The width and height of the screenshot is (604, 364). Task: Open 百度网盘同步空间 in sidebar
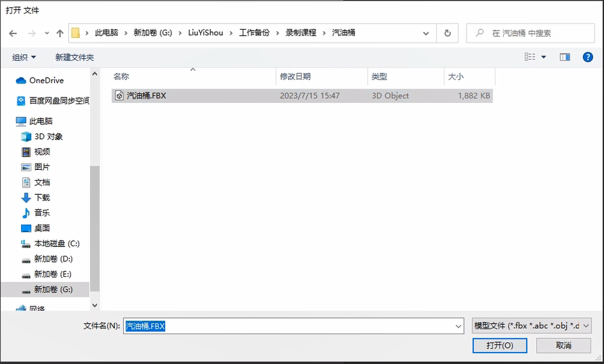click(x=58, y=101)
